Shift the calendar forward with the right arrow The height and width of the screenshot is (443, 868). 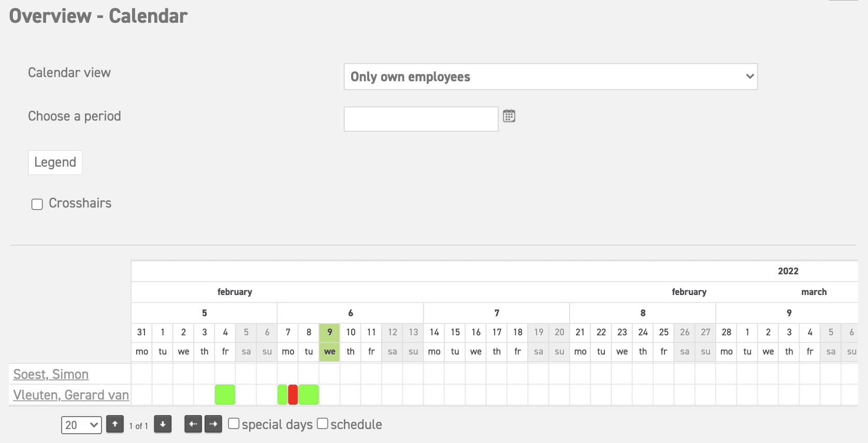(x=213, y=424)
